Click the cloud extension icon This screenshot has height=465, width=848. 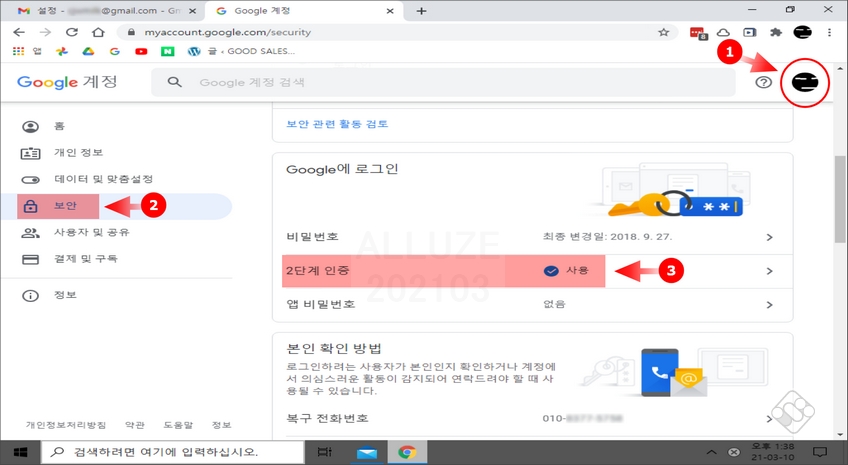coord(724,32)
